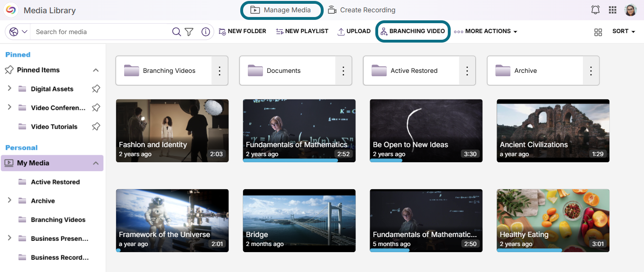The width and height of the screenshot is (644, 272).
Task: Open the Be Open to New Ideas video
Action: (426, 131)
